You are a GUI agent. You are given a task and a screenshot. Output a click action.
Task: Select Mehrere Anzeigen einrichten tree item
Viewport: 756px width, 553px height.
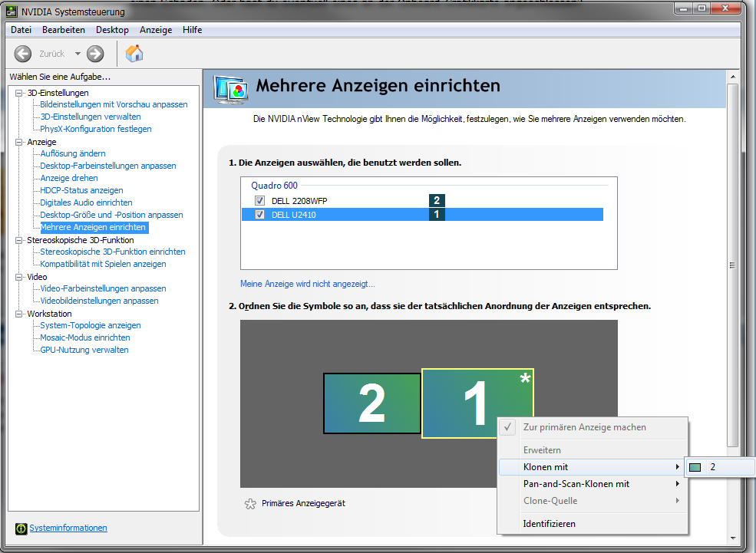pos(94,227)
